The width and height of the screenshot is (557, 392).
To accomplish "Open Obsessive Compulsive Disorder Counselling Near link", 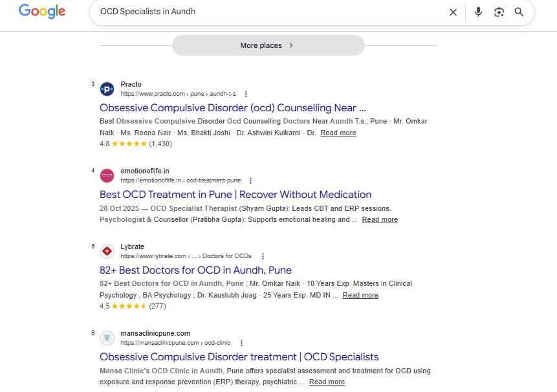I will (x=233, y=107).
